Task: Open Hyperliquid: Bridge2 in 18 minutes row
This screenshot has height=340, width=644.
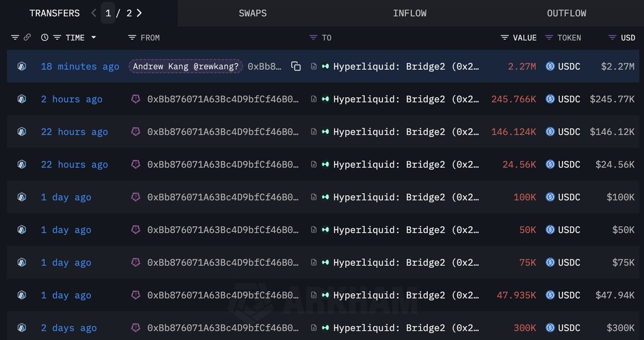Action: (x=406, y=67)
